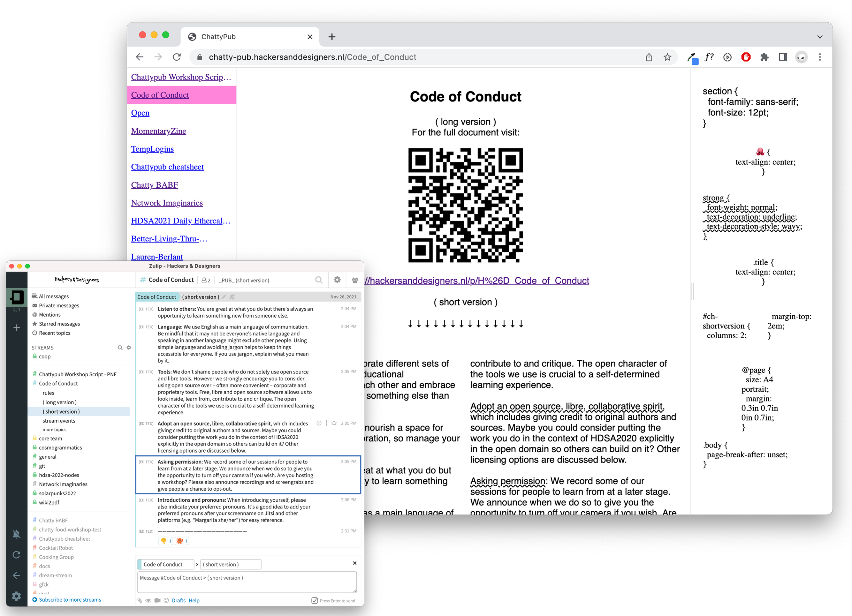Reload the ChattyPub page in Chrome
Image resolution: width=852 pixels, height=616 pixels.
(177, 57)
